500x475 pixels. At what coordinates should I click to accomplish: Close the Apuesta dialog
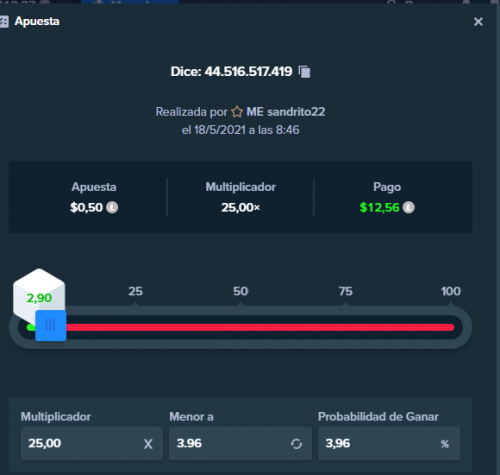478,22
